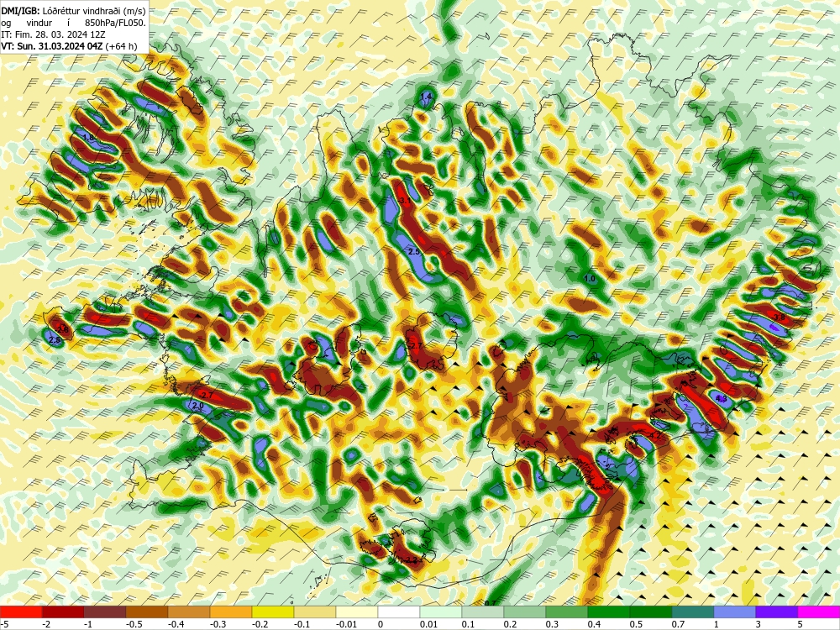Click the red legend swatch between -5 and -2
Viewport: 840px width, 630px height.
21,612
